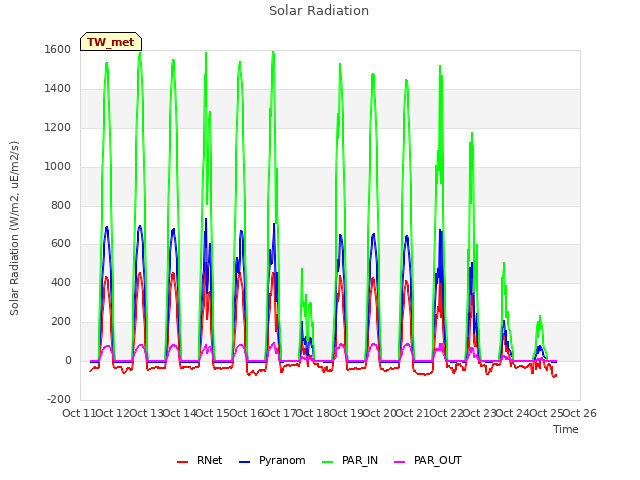Toggle the PAR_OUT legend entry
Screen dimensions: 640x480
tap(428, 460)
